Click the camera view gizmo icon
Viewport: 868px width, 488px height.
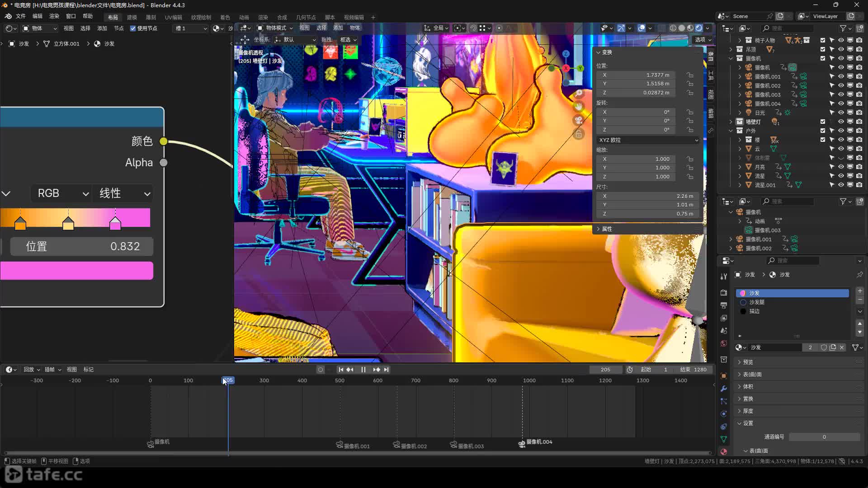(579, 120)
